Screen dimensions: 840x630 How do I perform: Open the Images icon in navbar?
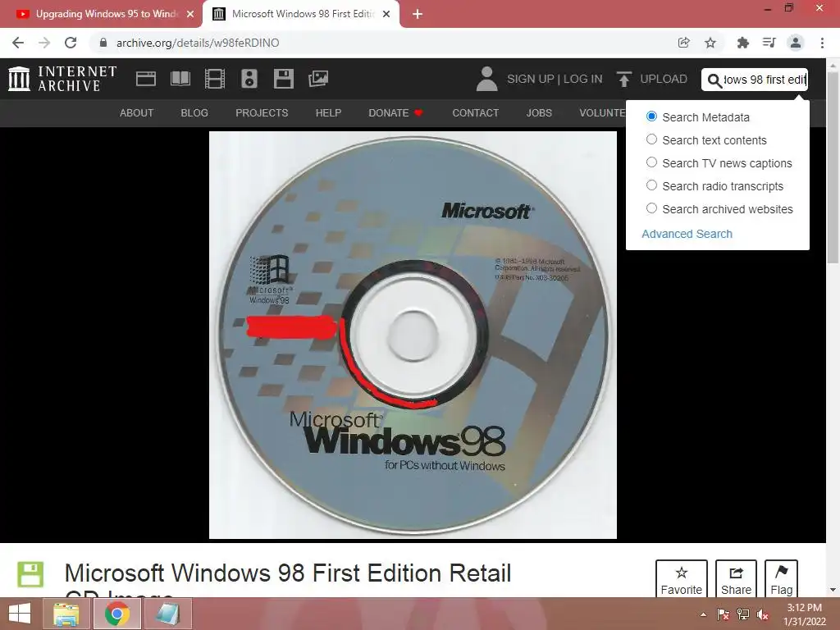318,79
